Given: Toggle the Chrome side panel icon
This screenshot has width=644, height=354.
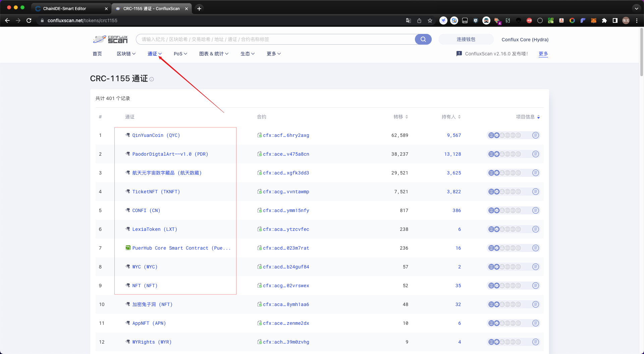Looking at the screenshot, I should point(615,20).
